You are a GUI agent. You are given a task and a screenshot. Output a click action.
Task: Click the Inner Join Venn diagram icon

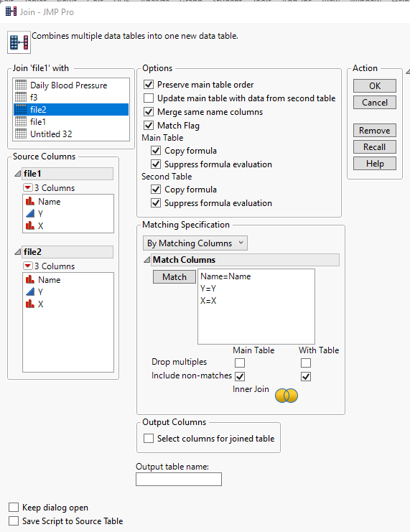click(286, 396)
